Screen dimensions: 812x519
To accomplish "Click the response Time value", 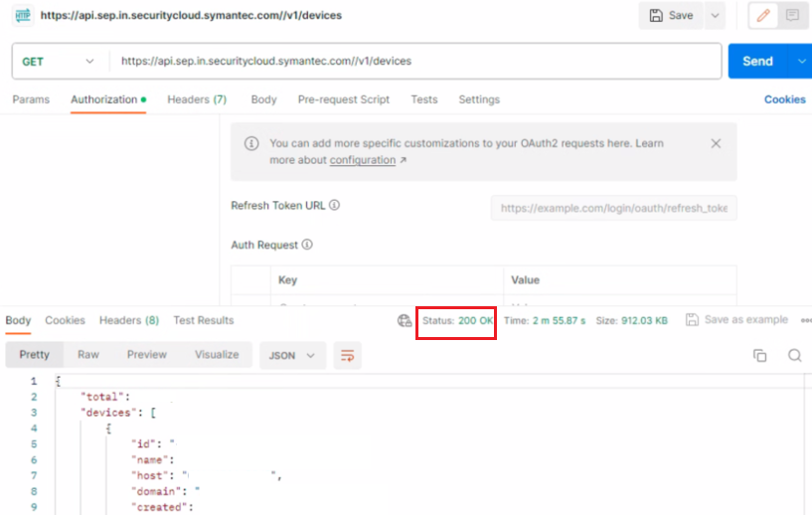I will [x=559, y=320].
